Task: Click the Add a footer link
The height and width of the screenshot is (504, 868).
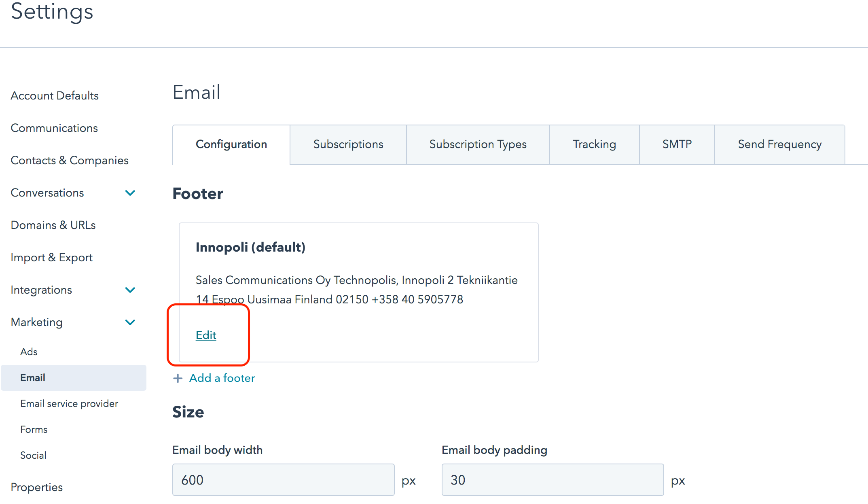Action: (x=222, y=378)
